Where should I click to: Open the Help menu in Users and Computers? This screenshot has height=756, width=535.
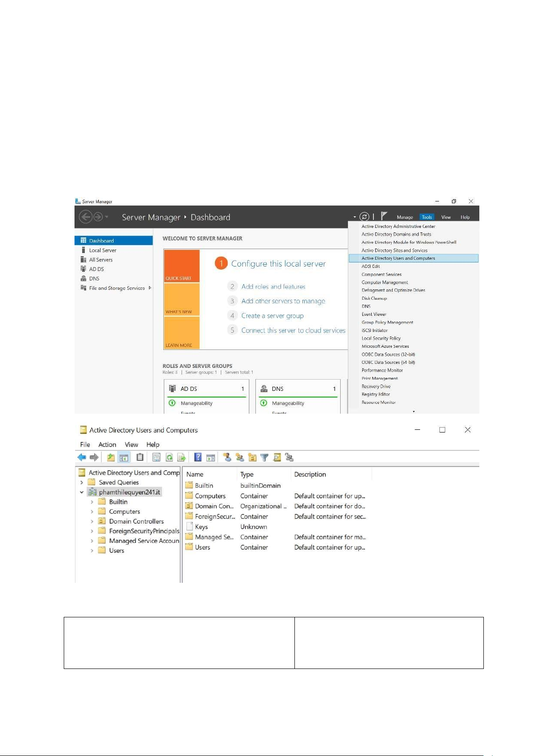153,445
